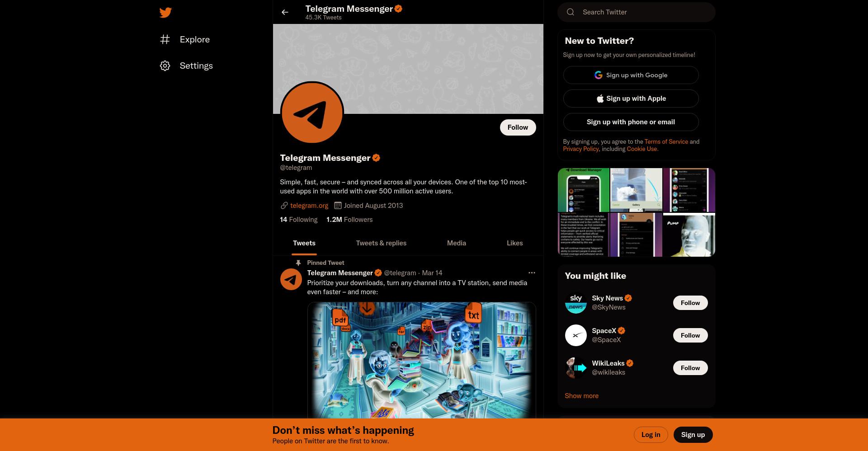
Task: Click SpaceX verified badge
Action: click(x=622, y=331)
